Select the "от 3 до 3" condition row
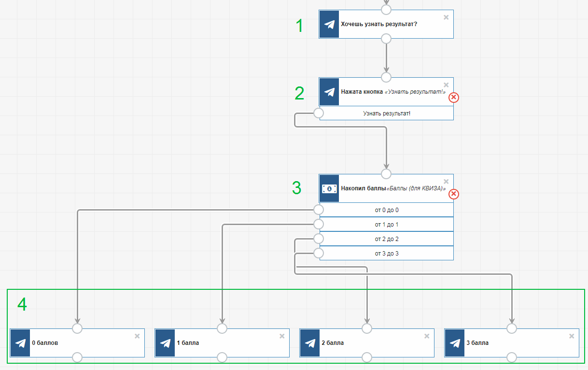The image size is (588, 370). click(x=387, y=254)
